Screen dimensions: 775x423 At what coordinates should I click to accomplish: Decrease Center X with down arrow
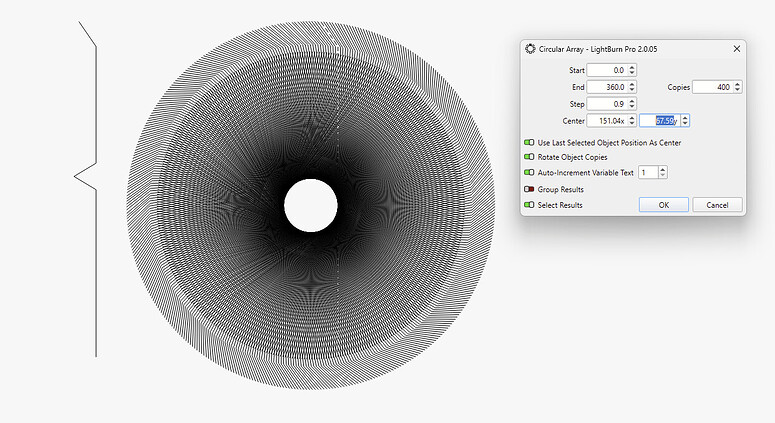coord(632,124)
